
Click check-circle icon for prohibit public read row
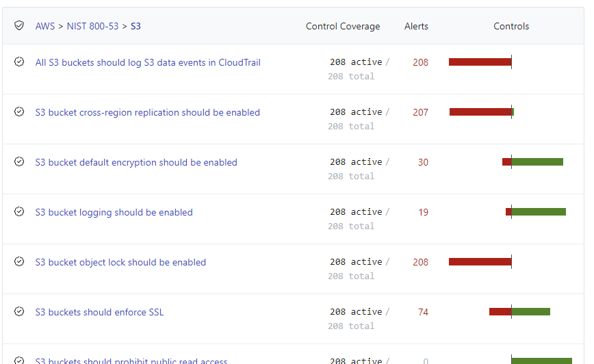19,360
